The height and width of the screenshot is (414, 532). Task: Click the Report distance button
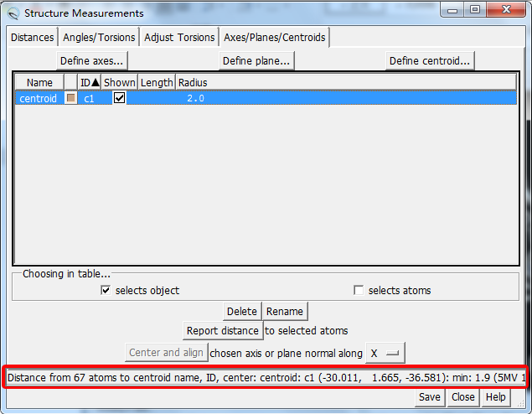(x=223, y=331)
